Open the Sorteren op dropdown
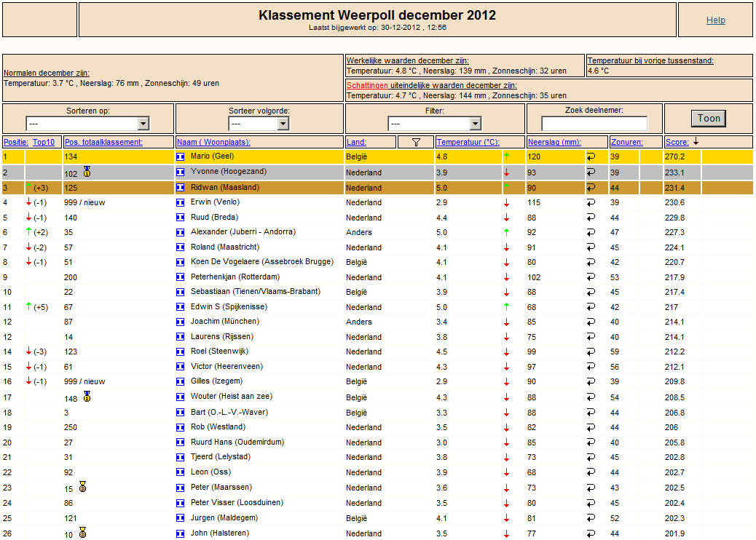 pyautogui.click(x=87, y=124)
